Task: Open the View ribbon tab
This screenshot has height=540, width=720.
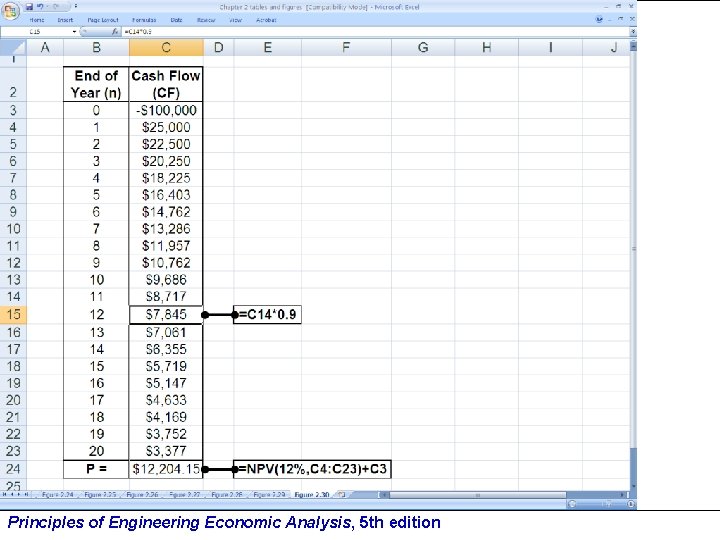Action: 236,20
